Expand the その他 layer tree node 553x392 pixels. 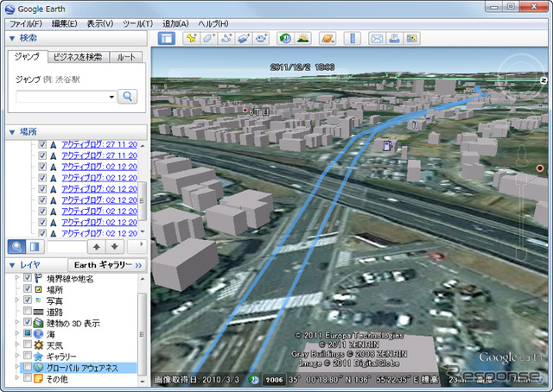[17, 378]
